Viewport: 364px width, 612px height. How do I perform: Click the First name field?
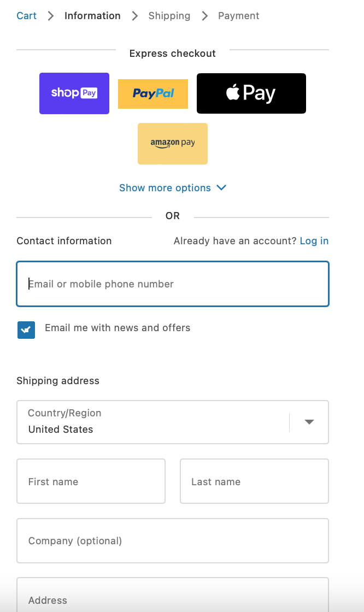click(x=91, y=481)
